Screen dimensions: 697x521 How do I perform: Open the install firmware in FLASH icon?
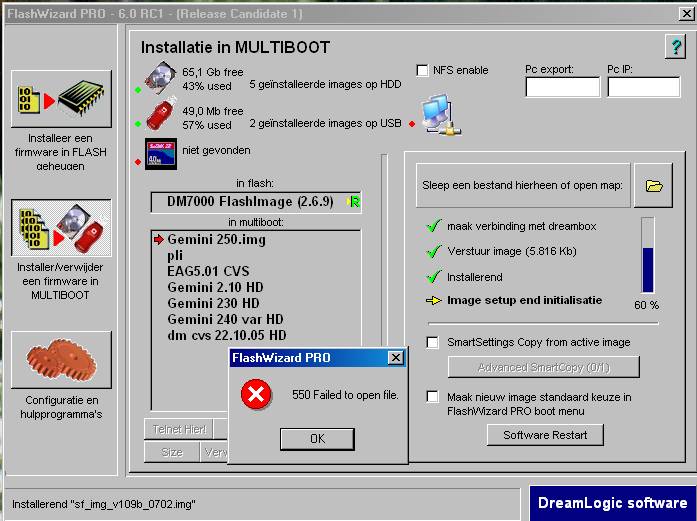[x=61, y=99]
